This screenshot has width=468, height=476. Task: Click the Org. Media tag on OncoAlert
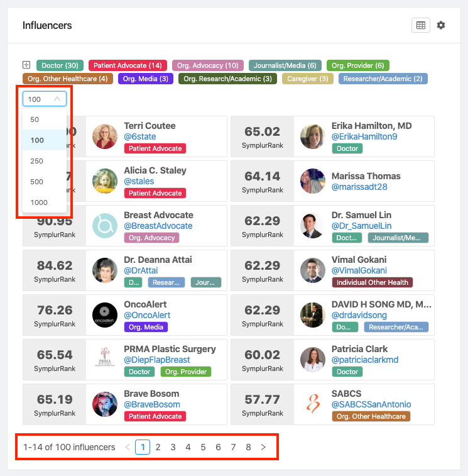click(x=146, y=327)
